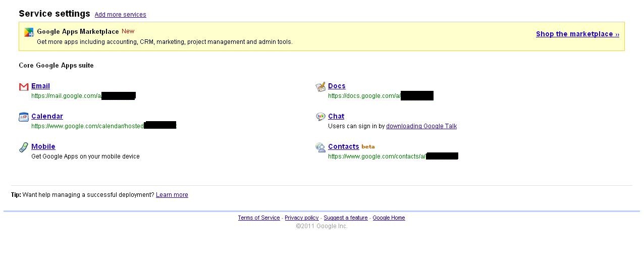Open the Mobile service settings link

43,146
